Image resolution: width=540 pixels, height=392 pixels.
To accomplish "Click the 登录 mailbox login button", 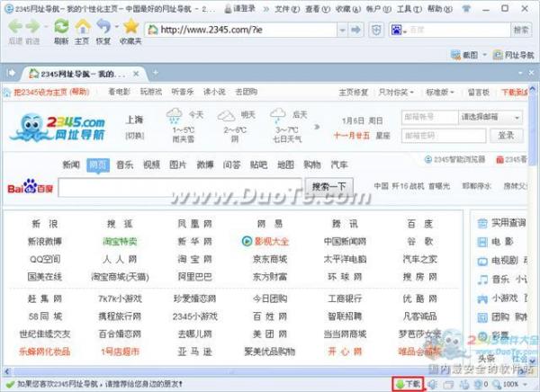I will [506, 136].
